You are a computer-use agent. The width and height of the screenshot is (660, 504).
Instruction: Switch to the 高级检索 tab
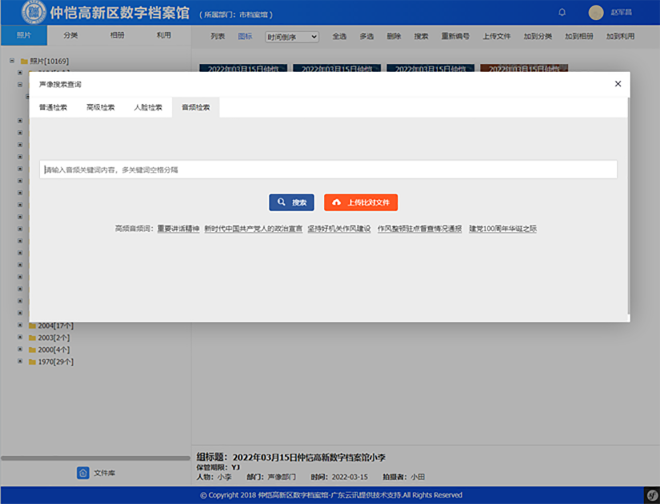click(x=100, y=107)
